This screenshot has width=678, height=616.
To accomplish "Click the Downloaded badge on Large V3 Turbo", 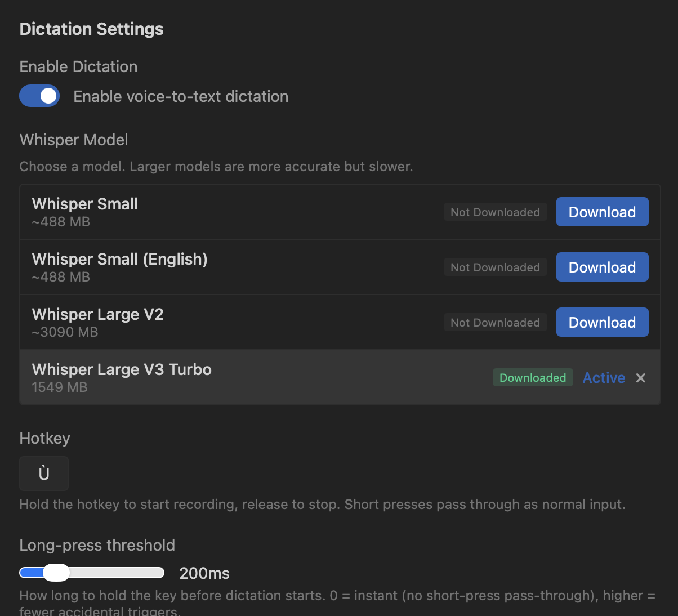I will [x=532, y=377].
